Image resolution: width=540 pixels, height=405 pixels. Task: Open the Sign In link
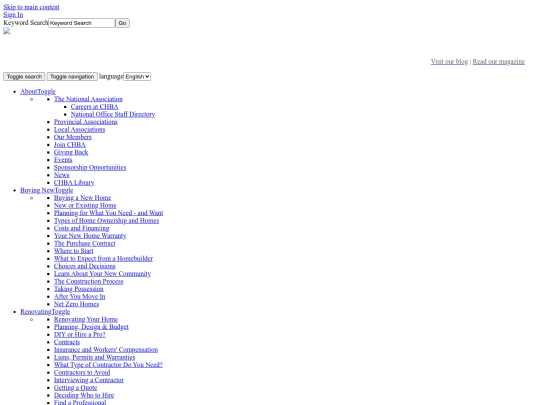pos(13,14)
